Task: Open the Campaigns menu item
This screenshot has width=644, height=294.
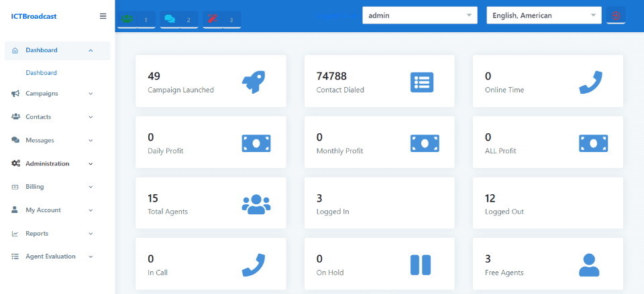Action: coord(42,94)
